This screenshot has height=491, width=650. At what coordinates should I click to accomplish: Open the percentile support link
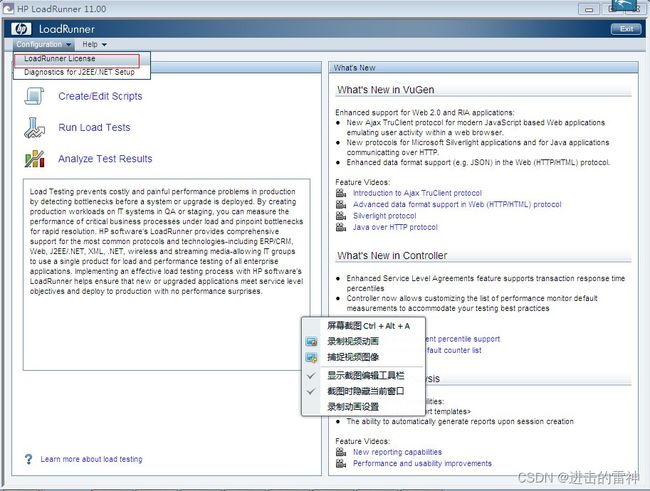coord(463,339)
